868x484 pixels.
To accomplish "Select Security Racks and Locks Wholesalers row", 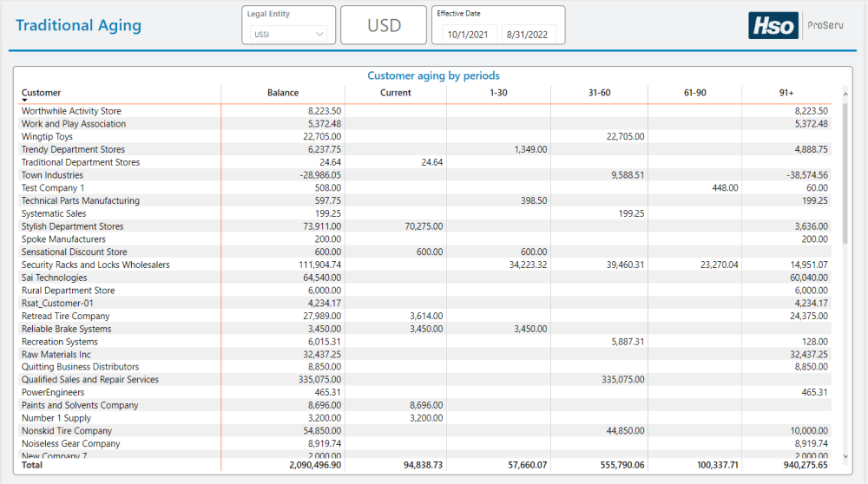I will [95, 265].
